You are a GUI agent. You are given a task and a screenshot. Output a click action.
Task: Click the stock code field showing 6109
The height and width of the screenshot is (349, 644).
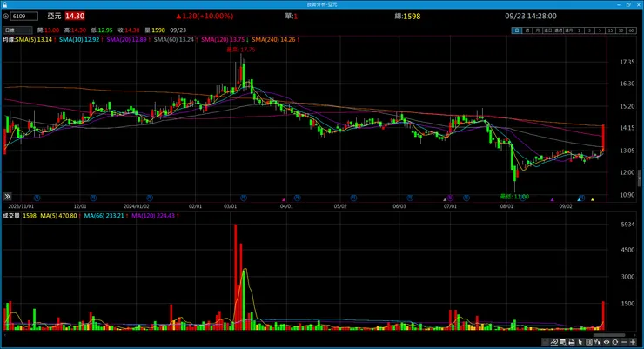click(24, 16)
